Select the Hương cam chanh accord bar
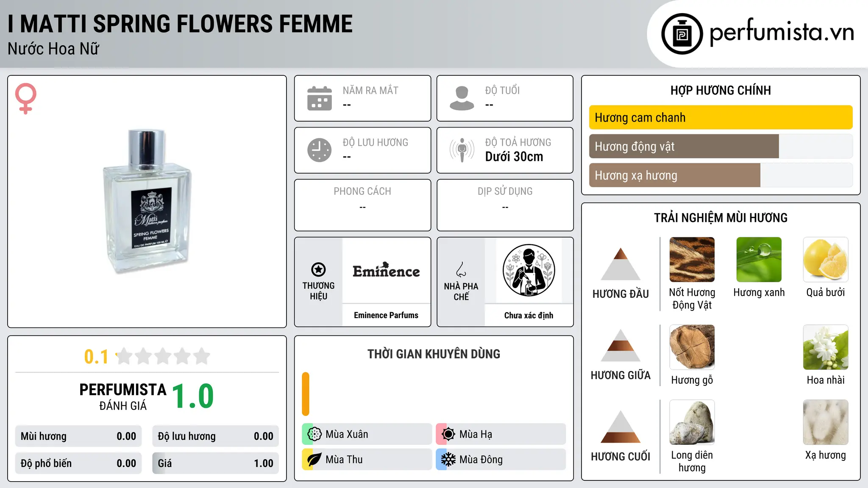The height and width of the screenshot is (488, 868). tap(721, 117)
